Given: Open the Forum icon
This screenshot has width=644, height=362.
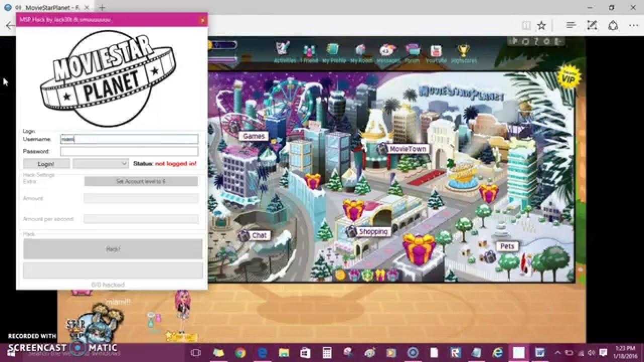Looking at the screenshot, I should [413, 53].
